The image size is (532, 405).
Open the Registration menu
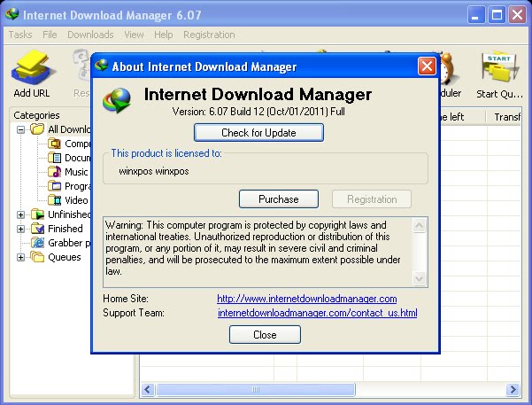209,35
